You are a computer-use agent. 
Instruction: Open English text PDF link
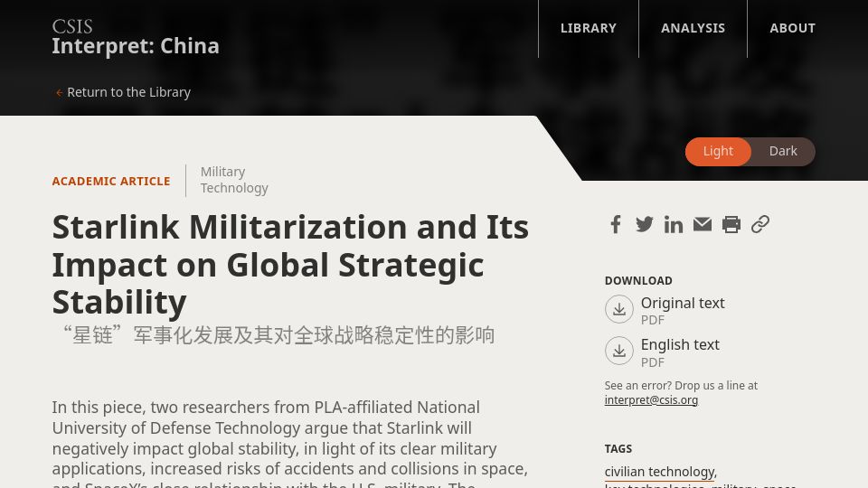click(x=680, y=352)
